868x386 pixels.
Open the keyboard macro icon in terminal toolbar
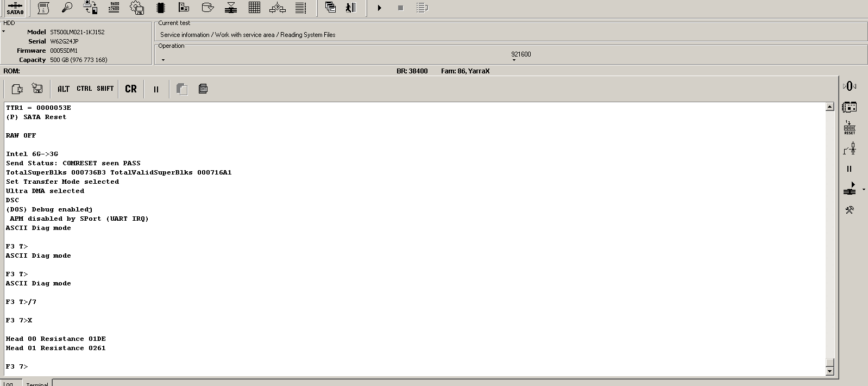[203, 89]
